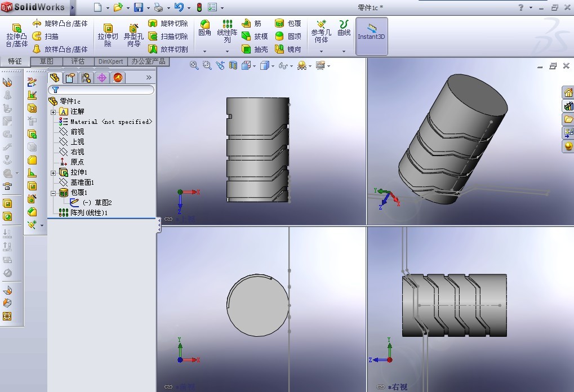Select the Rib (筋) feature

(251, 24)
